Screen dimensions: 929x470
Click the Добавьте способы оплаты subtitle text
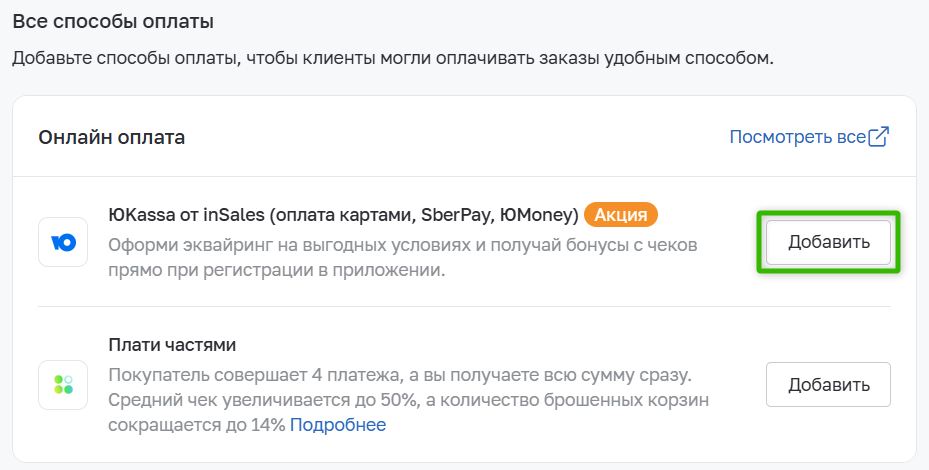(x=393, y=59)
